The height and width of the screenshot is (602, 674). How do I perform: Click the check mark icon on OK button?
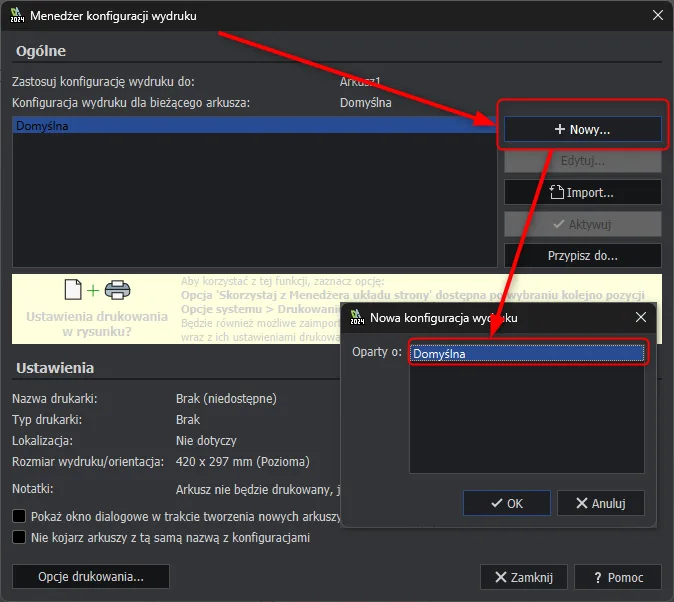coord(496,503)
